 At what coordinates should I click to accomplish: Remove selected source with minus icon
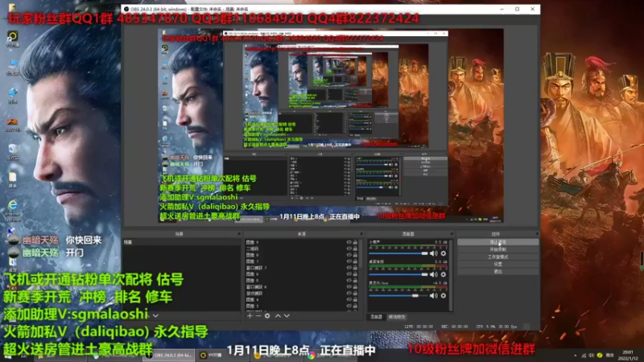258,315
